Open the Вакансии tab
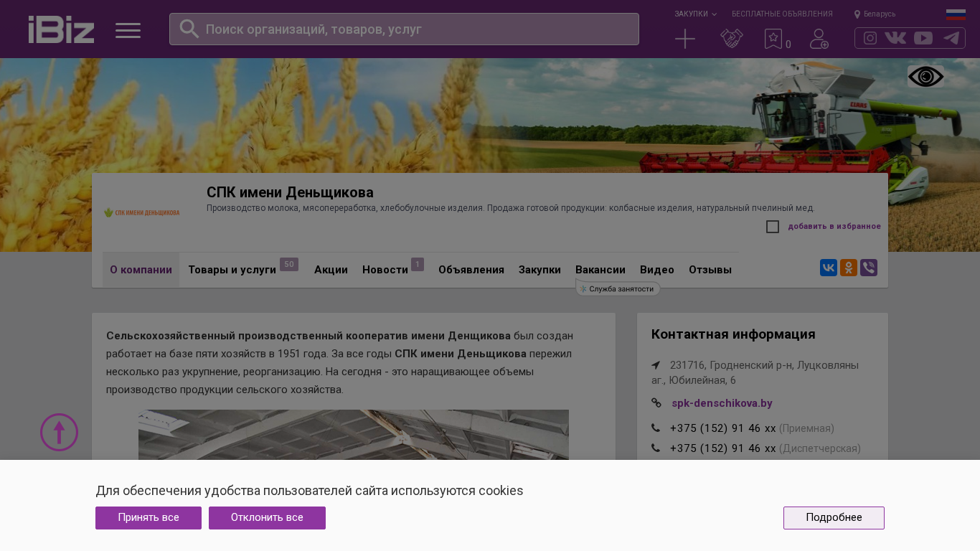Viewport: 980px width, 551px height. (x=600, y=270)
